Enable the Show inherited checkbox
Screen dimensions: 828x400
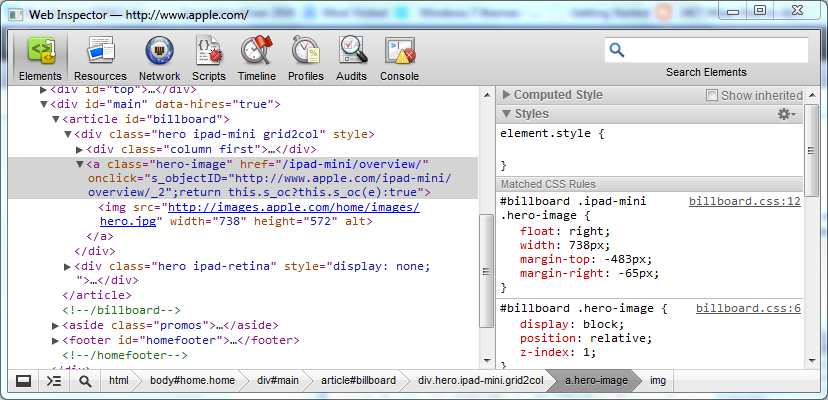[x=712, y=96]
